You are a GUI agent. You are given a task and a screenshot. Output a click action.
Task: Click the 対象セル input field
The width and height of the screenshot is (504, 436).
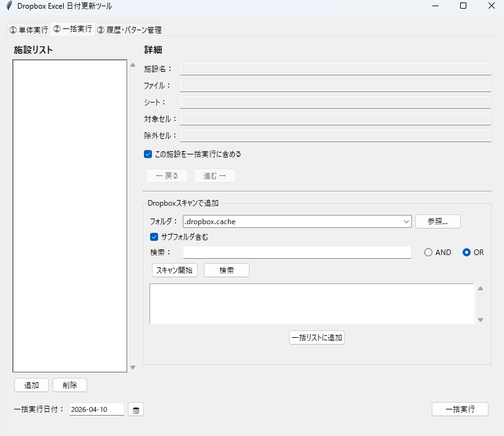tap(335, 119)
